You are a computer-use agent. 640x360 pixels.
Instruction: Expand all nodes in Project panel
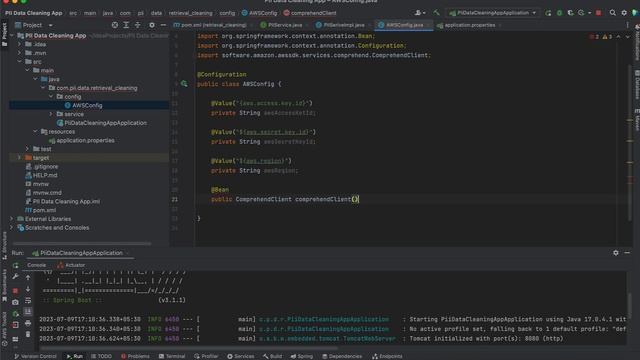tap(126, 25)
